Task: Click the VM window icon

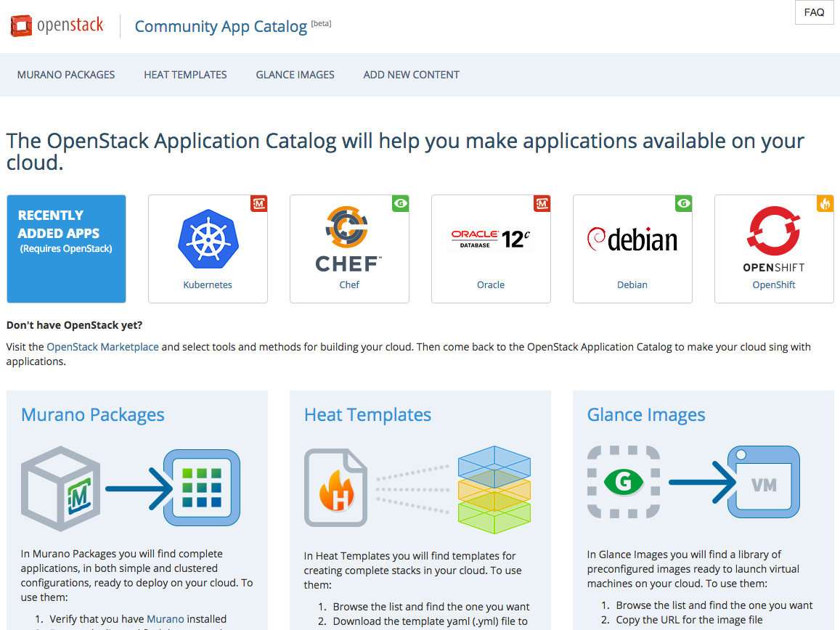Action: tap(763, 482)
